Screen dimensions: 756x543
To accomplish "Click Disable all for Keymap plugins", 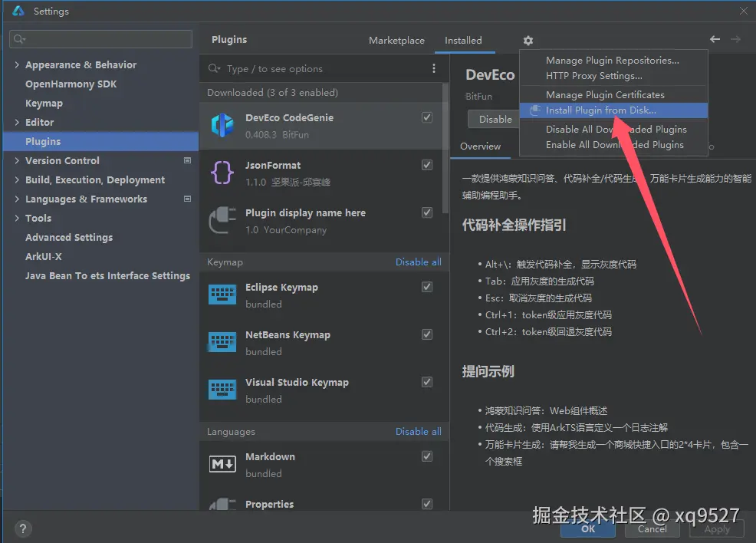I will pyautogui.click(x=418, y=262).
